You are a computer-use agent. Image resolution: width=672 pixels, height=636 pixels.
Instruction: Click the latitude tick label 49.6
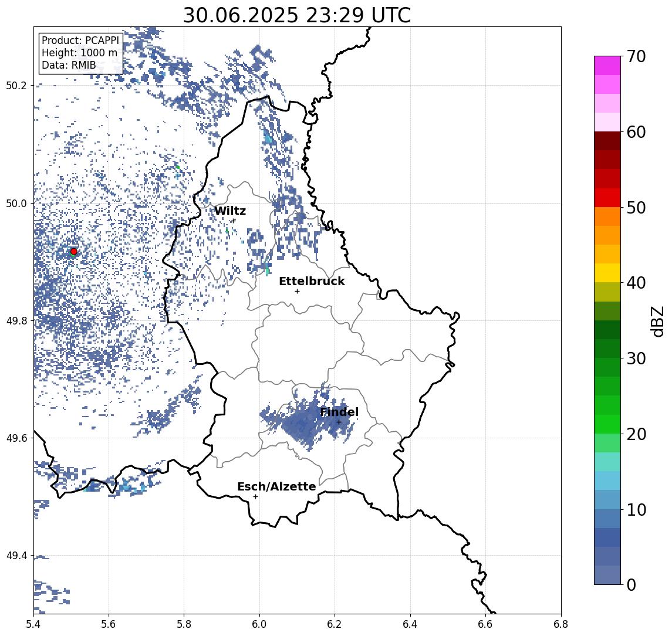pyautogui.click(x=16, y=438)
